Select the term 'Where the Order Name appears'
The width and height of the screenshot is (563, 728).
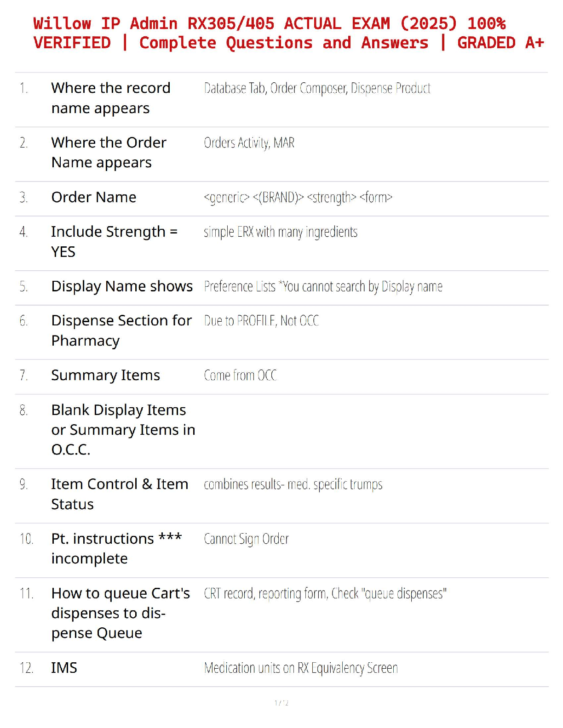point(109,152)
